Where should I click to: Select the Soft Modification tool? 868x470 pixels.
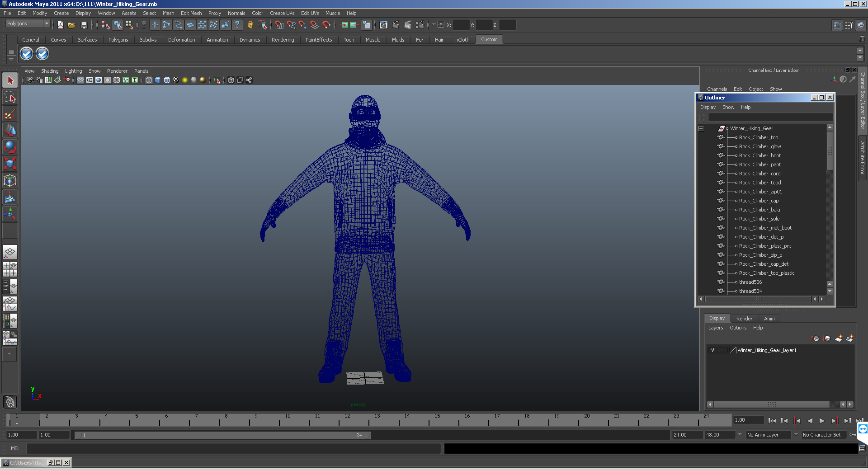click(10, 197)
